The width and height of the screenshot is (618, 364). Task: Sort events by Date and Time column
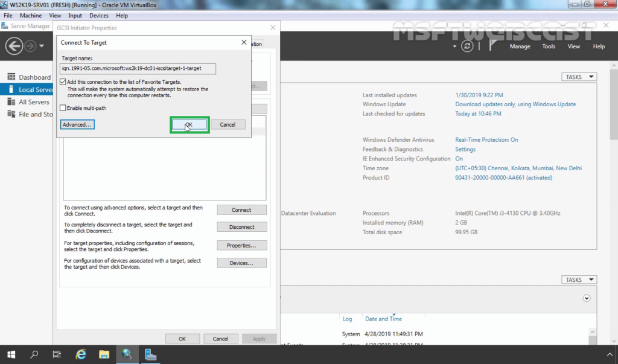pos(383,319)
